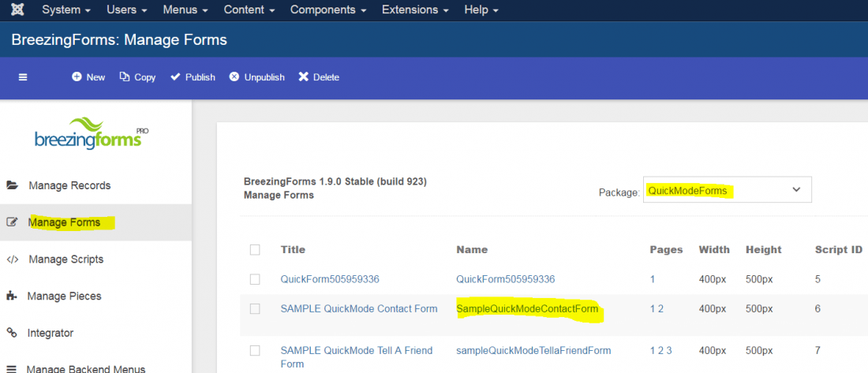Click the Unpublish toolbar button label

click(264, 77)
